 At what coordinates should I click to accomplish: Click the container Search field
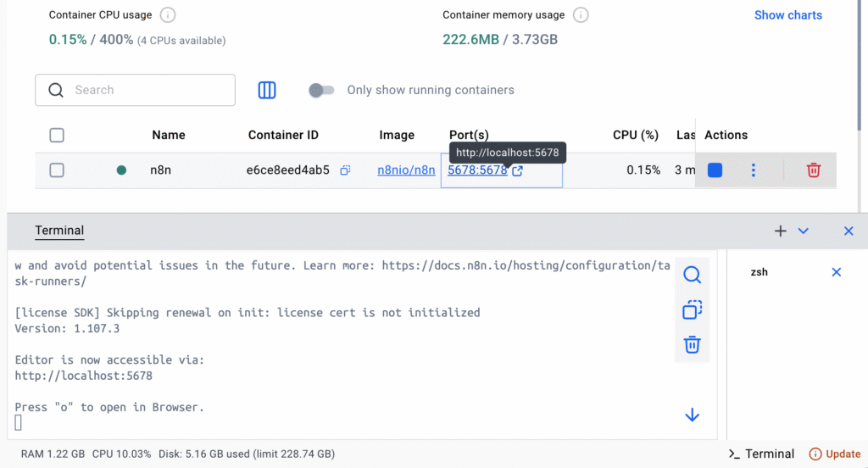pos(136,90)
